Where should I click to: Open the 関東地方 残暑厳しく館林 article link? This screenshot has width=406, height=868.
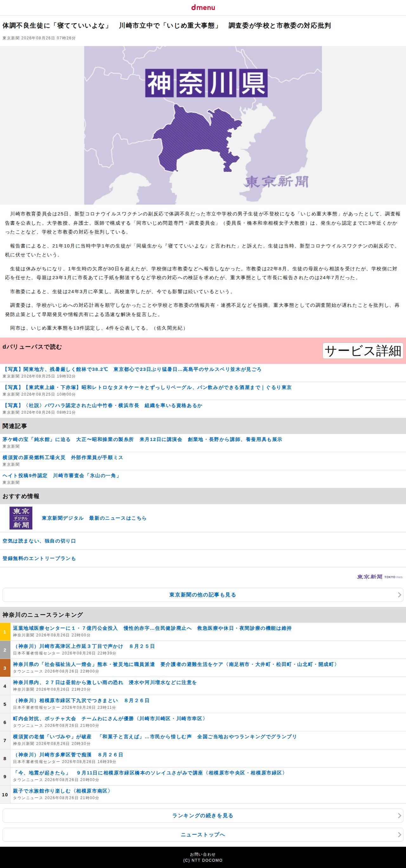132,369
